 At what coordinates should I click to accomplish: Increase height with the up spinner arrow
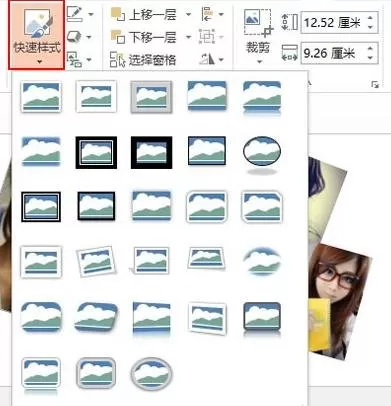coord(370,18)
